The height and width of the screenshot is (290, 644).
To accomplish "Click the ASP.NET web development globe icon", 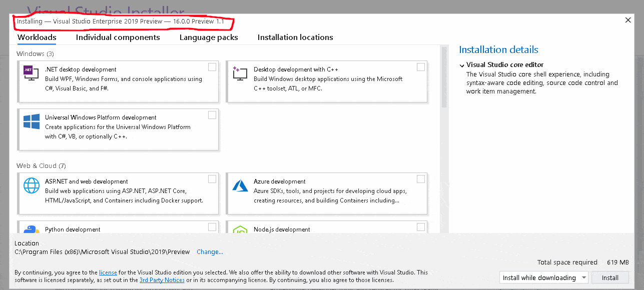I will tap(31, 185).
